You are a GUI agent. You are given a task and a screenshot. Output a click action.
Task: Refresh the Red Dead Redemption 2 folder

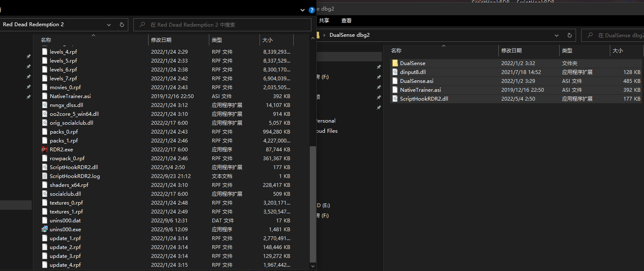[x=122, y=25]
